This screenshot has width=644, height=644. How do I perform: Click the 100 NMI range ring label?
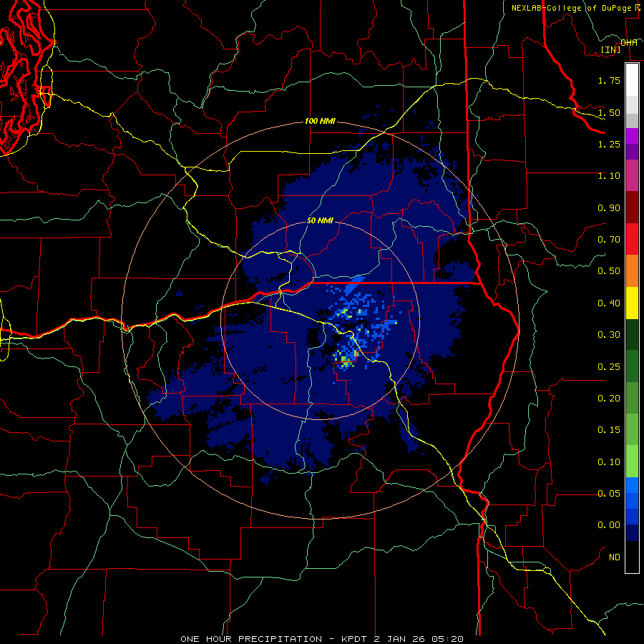(320, 121)
